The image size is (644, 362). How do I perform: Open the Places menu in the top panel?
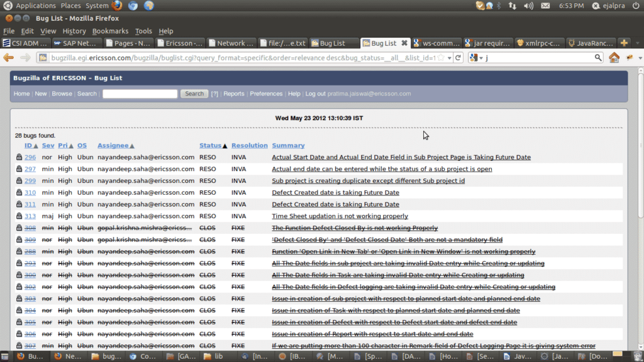pos(70,6)
